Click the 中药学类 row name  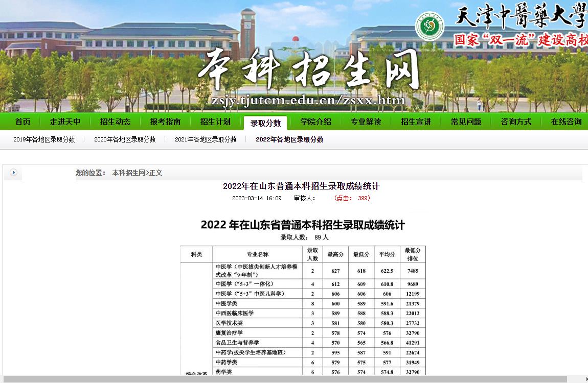pos(226,362)
